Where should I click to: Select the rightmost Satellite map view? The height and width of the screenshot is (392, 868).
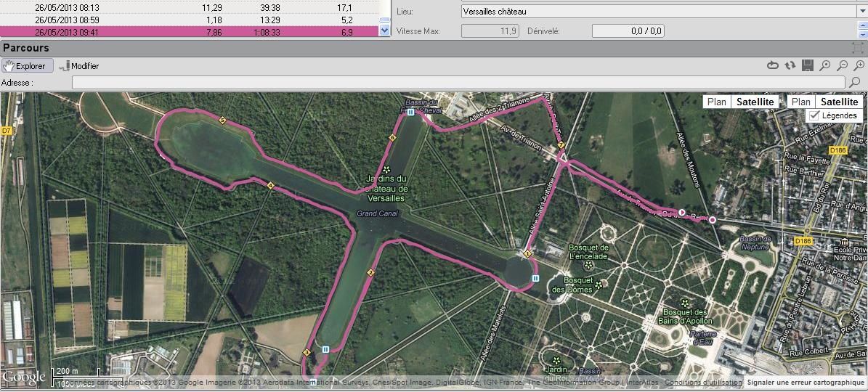[840, 102]
